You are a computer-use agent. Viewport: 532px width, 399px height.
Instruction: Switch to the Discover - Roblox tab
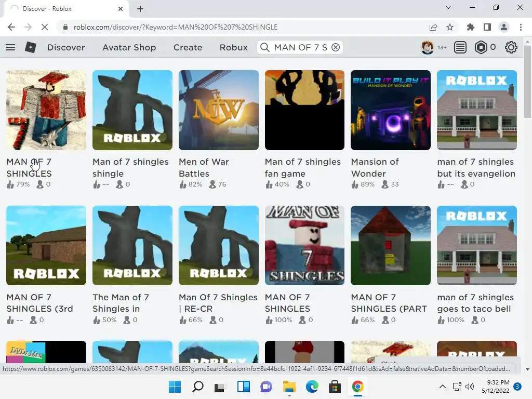tap(66, 9)
